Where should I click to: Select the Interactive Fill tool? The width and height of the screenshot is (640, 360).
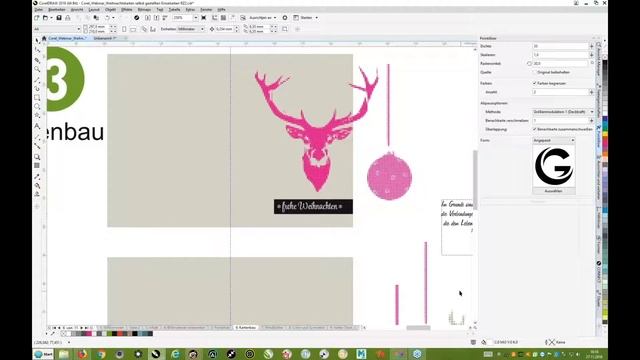coord(37,185)
